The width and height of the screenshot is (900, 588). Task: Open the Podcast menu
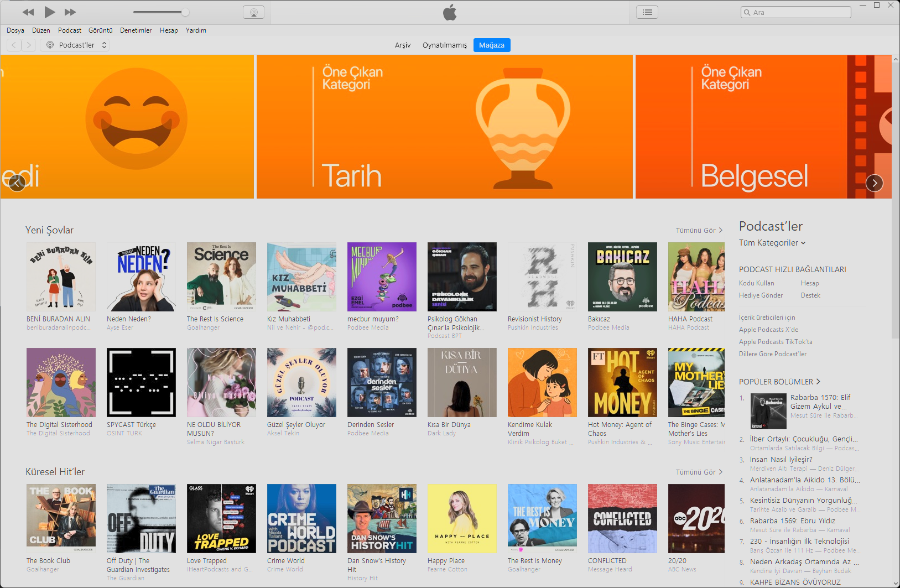pos(70,30)
